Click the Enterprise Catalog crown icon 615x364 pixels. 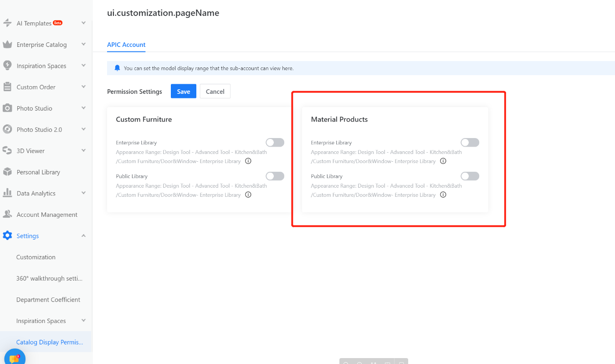click(x=7, y=45)
